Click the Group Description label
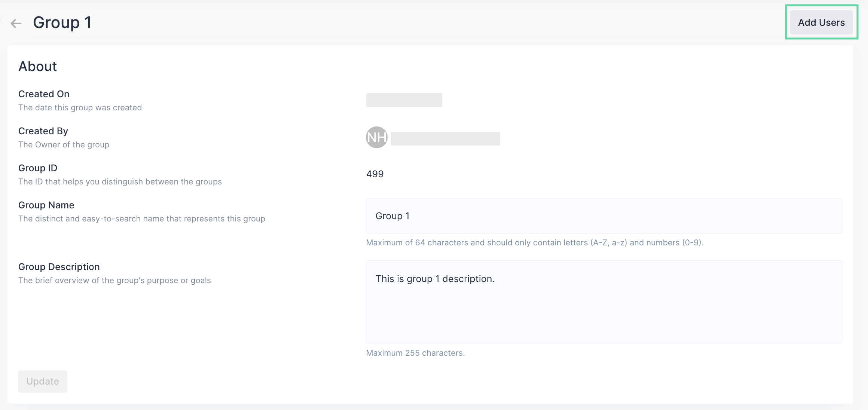868x410 pixels. point(59,267)
